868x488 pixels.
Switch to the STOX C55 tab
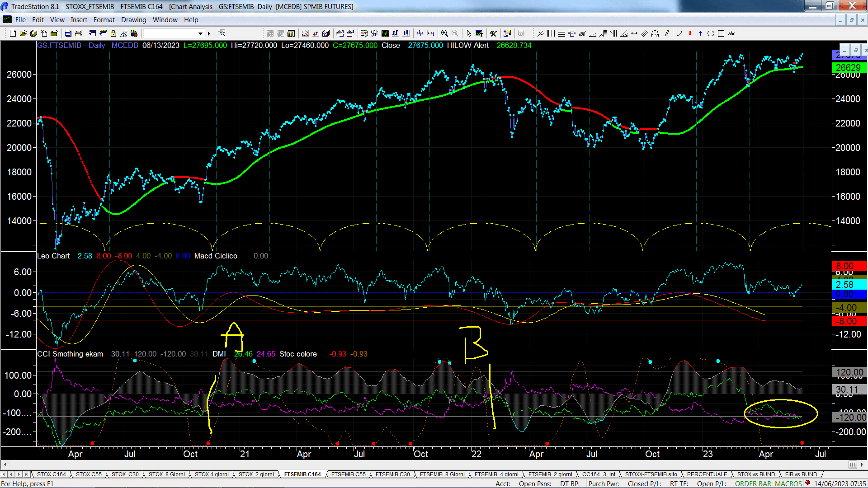click(89, 474)
